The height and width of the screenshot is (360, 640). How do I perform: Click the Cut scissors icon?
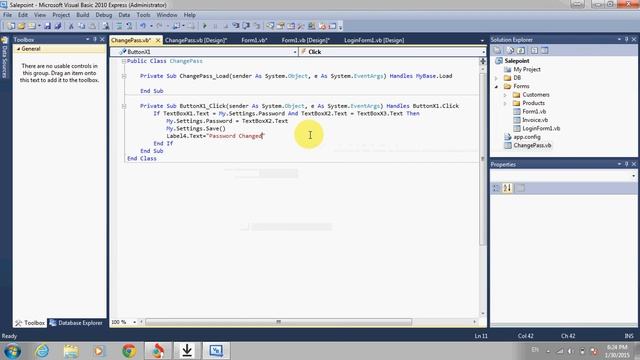click(x=71, y=26)
